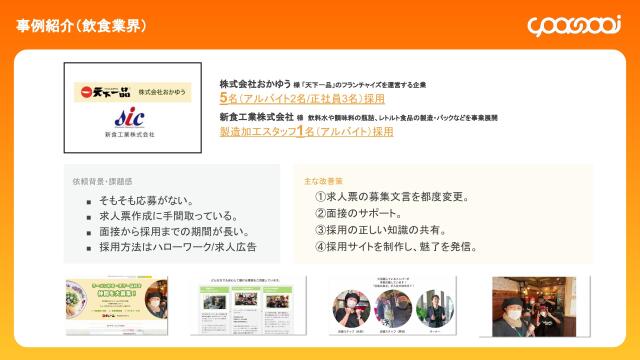Image resolution: width=640 pixels, height=360 pixels.
Task: Select the bullet 求人票作成に手間取っている。
Action: point(169,216)
